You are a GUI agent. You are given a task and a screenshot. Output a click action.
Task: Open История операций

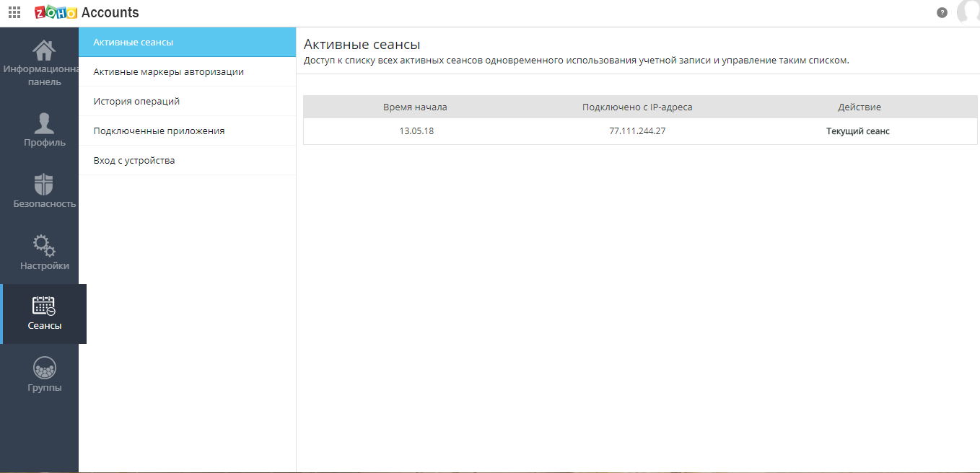[x=188, y=102]
